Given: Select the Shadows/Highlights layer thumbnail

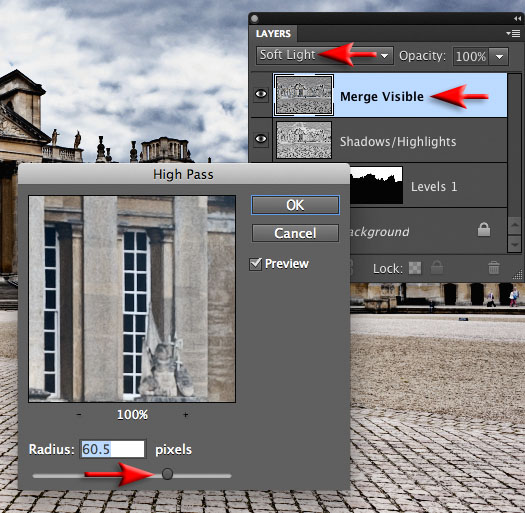Looking at the screenshot, I should pos(304,140).
